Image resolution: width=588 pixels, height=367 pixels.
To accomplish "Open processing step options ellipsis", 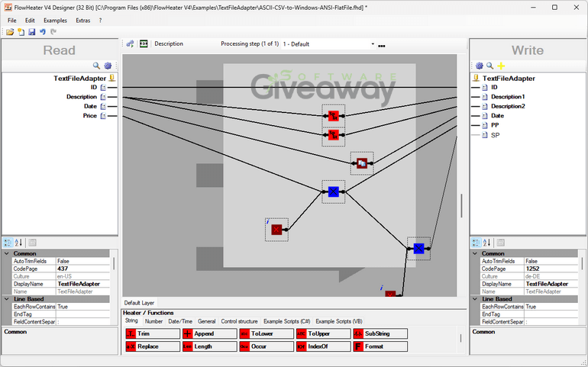I will 381,46.
